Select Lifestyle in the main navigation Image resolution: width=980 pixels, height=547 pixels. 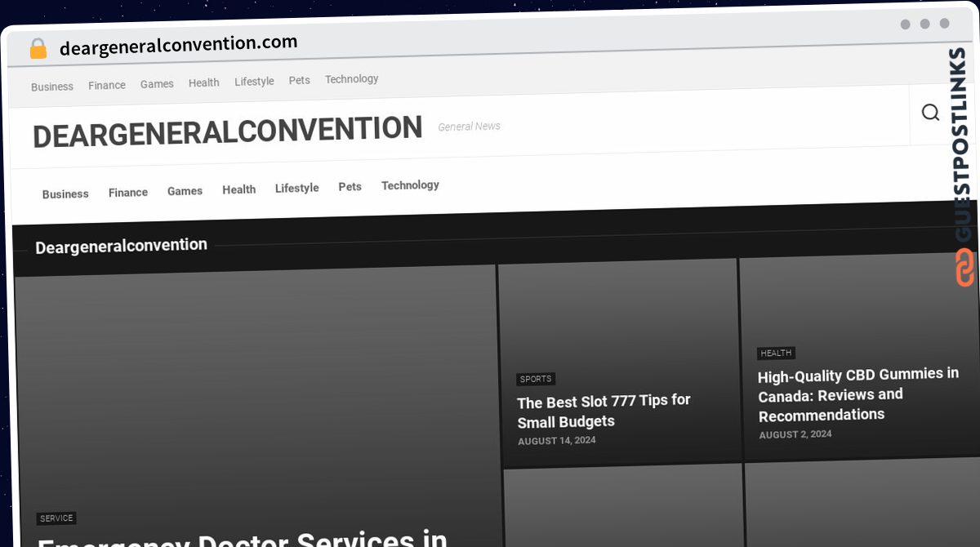[x=296, y=188]
